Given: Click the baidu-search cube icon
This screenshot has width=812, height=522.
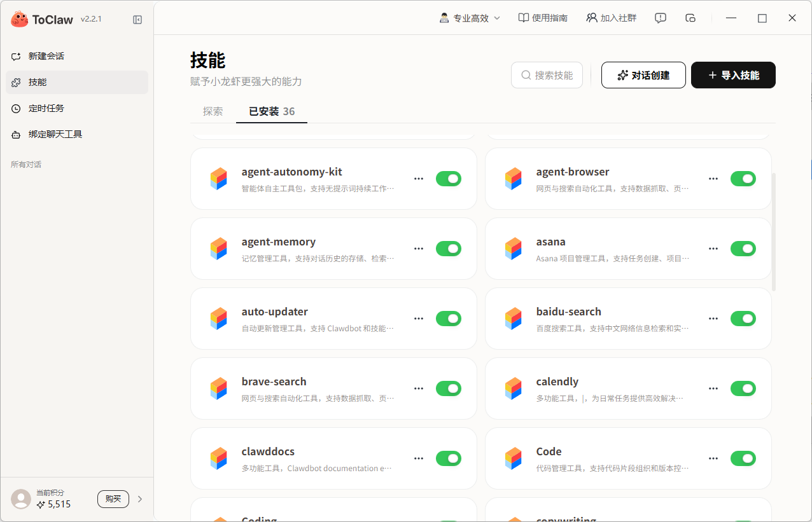Looking at the screenshot, I should coord(514,319).
